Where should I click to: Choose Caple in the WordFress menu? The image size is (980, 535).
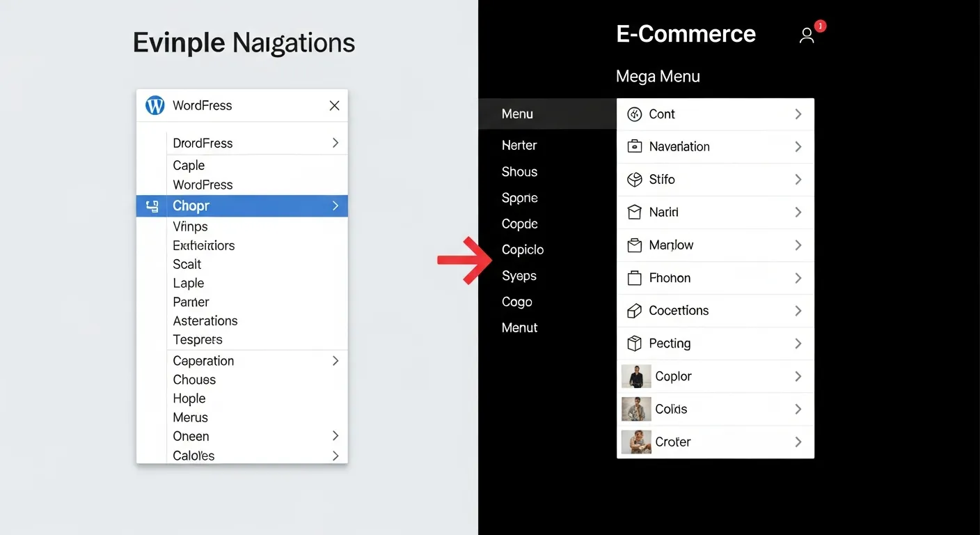pyautogui.click(x=189, y=166)
